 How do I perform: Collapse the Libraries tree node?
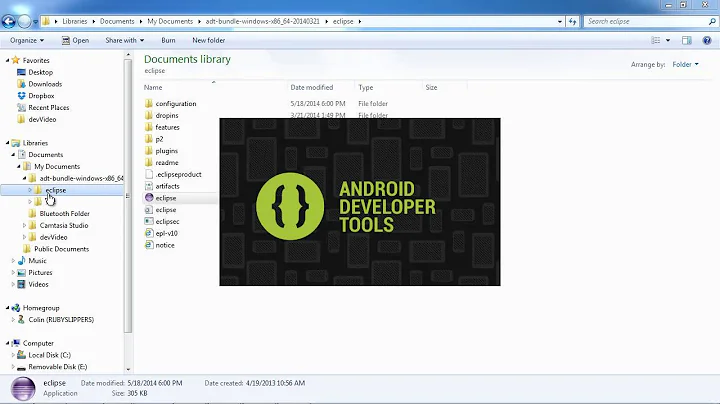point(7,143)
